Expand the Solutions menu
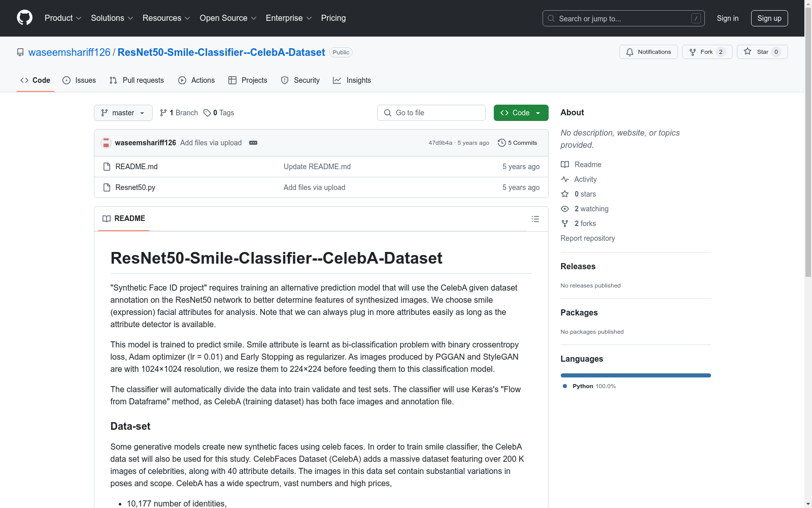Image resolution: width=812 pixels, height=508 pixels. click(112, 18)
